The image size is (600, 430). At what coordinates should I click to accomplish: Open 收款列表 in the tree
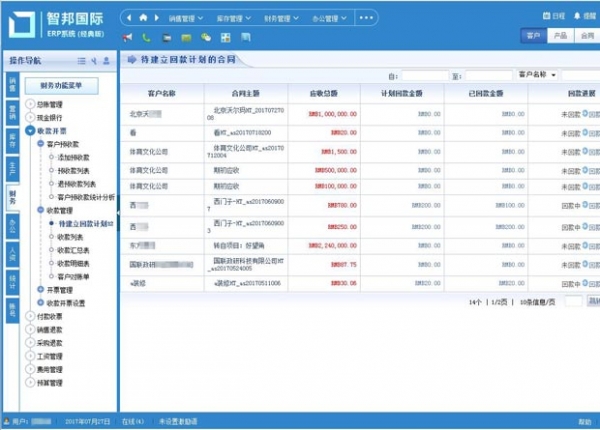[x=70, y=237]
